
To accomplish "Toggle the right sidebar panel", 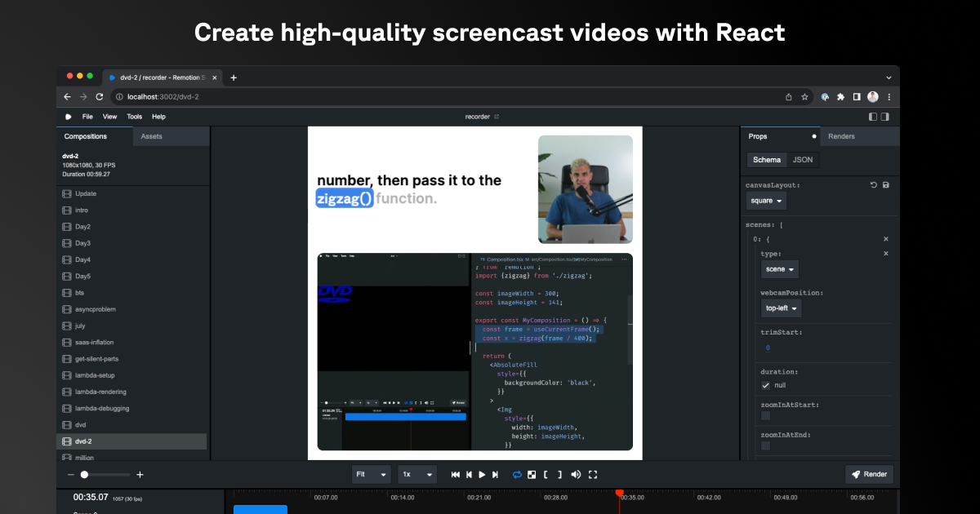I will tap(885, 117).
